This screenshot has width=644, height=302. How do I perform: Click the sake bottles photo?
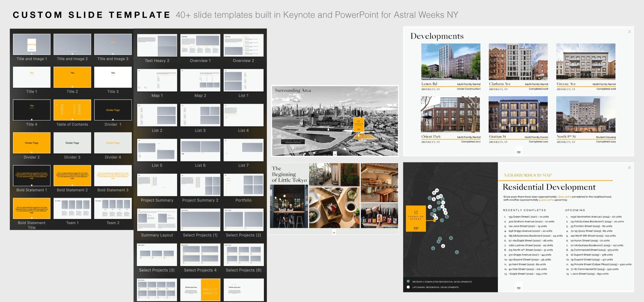(x=379, y=216)
